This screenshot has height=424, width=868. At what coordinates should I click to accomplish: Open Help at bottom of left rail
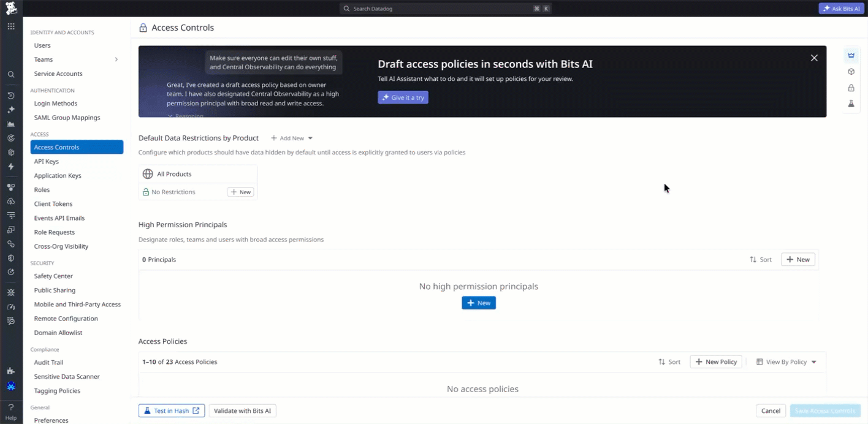(x=11, y=411)
